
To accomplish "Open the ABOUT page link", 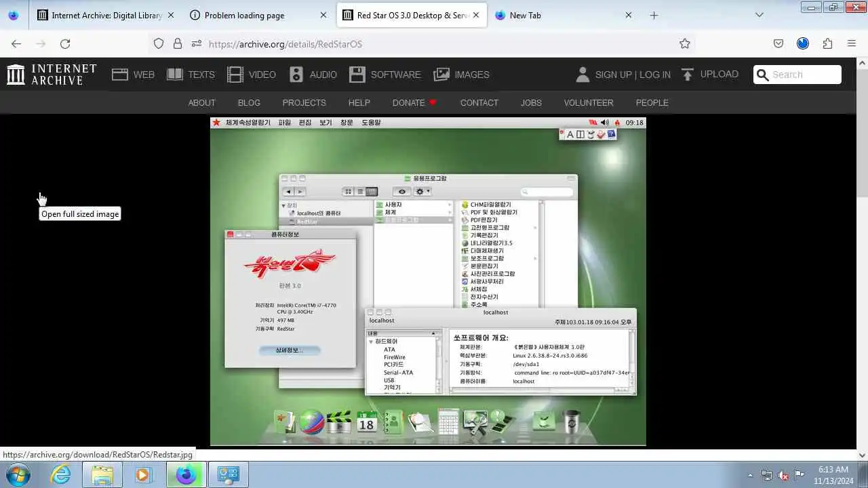I will click(x=201, y=103).
